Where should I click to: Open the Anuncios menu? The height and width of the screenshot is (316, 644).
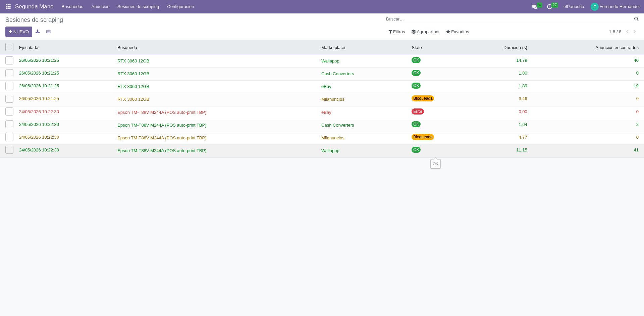100,7
